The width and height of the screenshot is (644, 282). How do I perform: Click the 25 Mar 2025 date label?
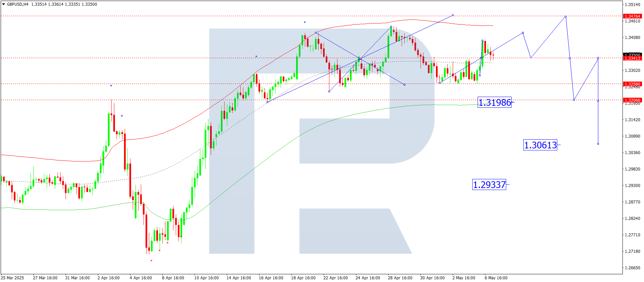[x=13, y=278]
